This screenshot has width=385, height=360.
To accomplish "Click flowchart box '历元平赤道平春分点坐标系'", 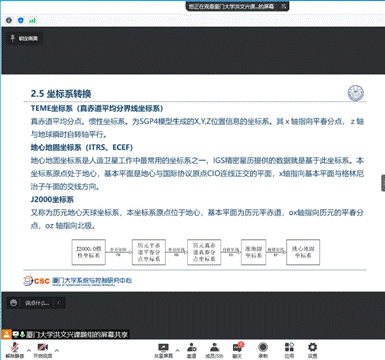I will click(x=149, y=252).
